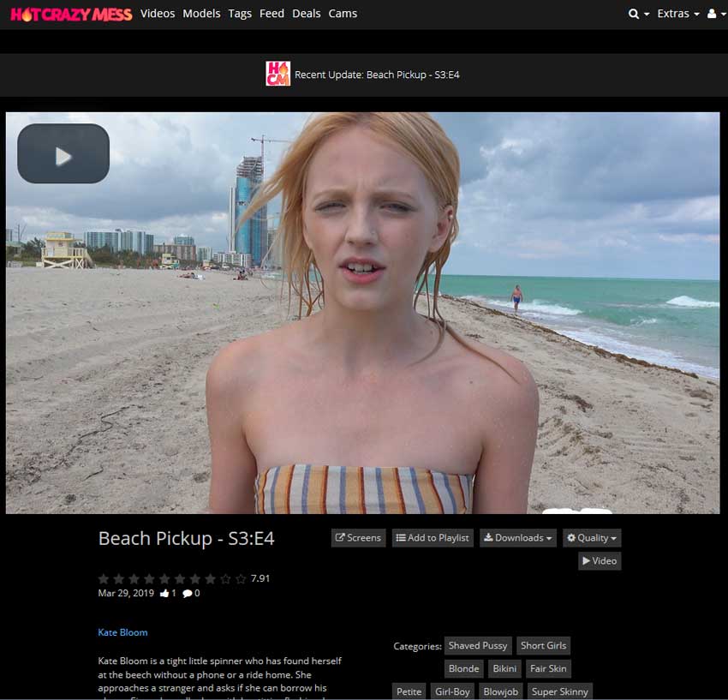Open the Screens button
728x700 pixels.
coord(358,538)
